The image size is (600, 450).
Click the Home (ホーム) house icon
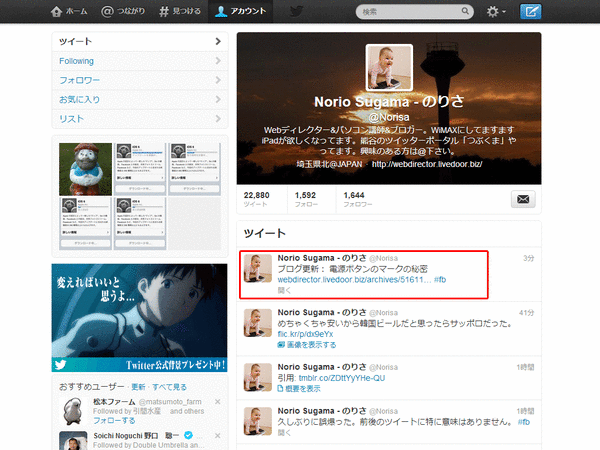(x=56, y=11)
